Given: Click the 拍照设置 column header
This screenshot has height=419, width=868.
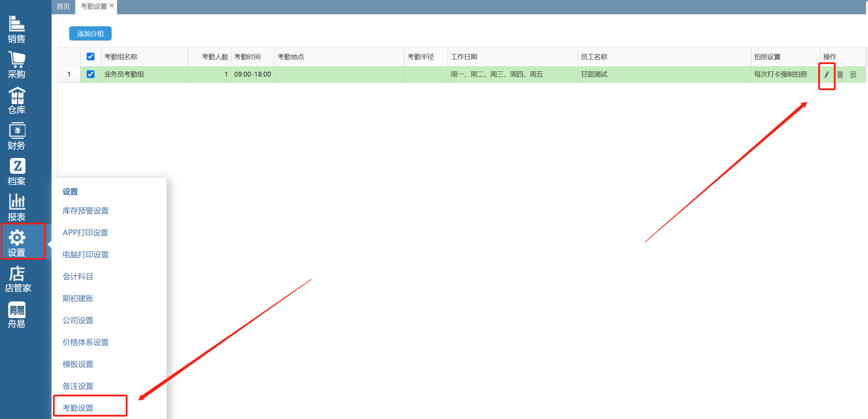Looking at the screenshot, I should (x=786, y=57).
